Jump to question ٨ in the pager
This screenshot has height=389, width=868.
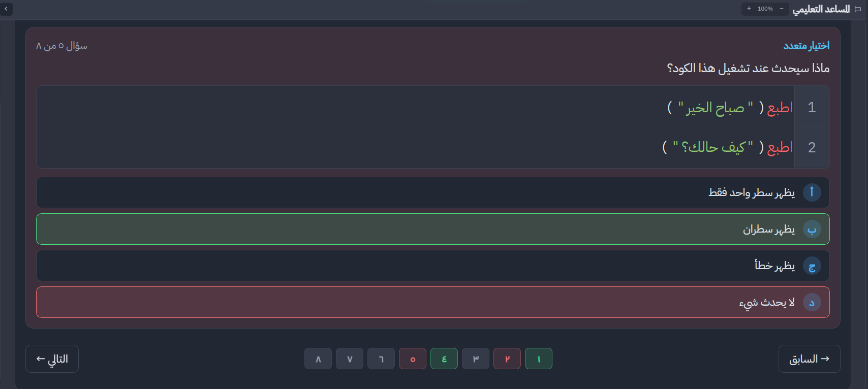tap(318, 359)
